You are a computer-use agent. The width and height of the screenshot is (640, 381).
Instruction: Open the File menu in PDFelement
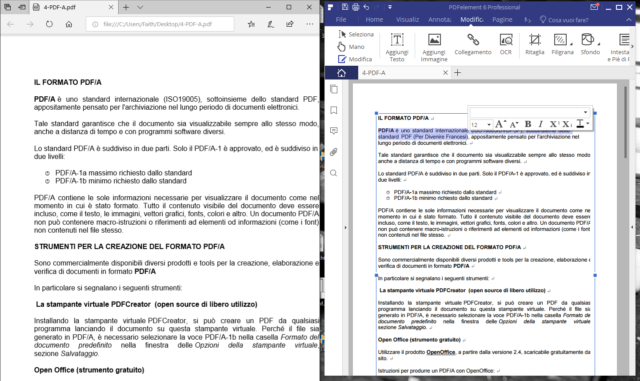coord(341,20)
